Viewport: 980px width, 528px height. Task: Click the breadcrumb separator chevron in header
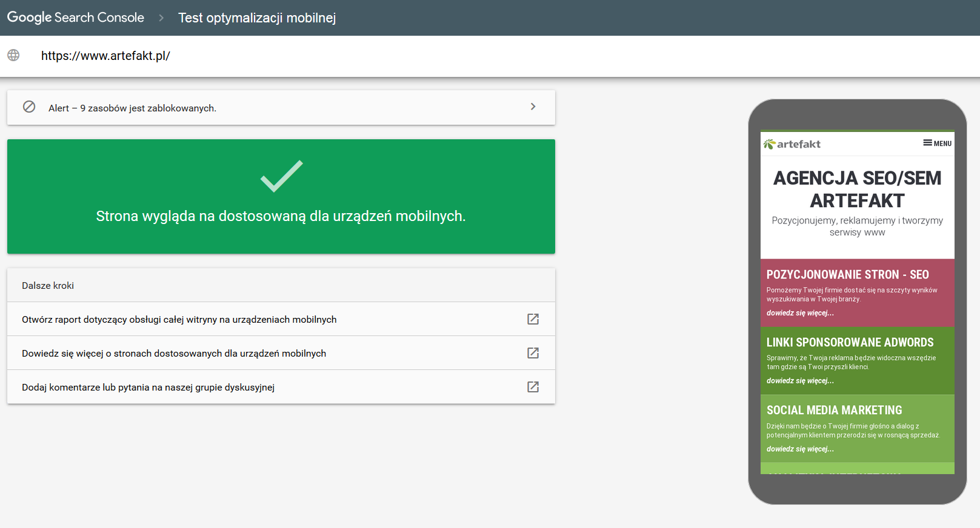click(161, 18)
